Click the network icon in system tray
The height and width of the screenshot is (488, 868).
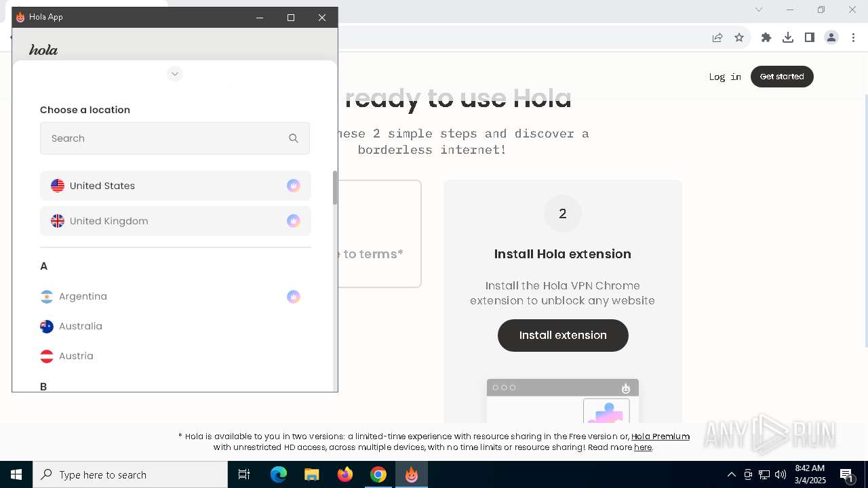(764, 474)
